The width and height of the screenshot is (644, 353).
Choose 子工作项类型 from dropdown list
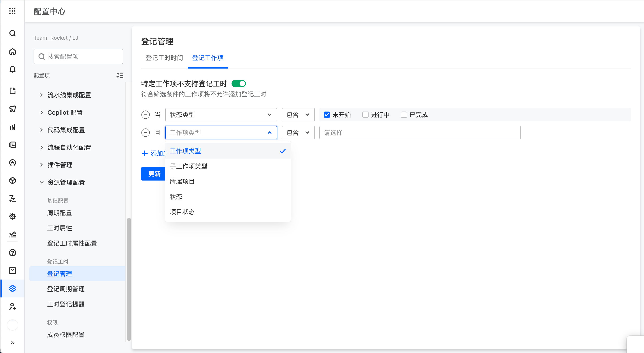pyautogui.click(x=228, y=166)
